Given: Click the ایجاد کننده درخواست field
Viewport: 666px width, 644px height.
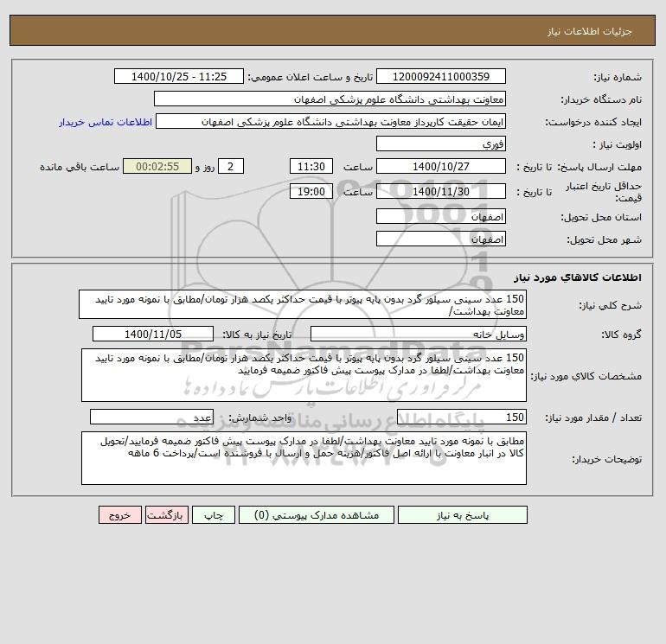Looking at the screenshot, I should [331, 121].
